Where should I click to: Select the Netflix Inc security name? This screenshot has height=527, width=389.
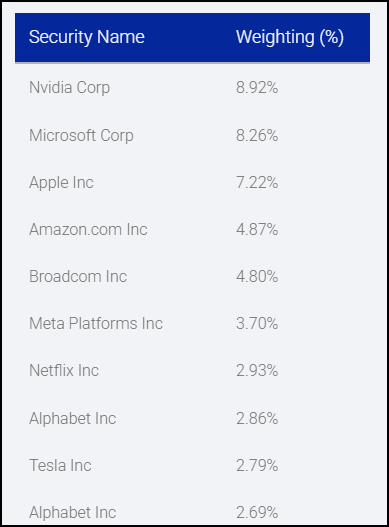tap(64, 371)
